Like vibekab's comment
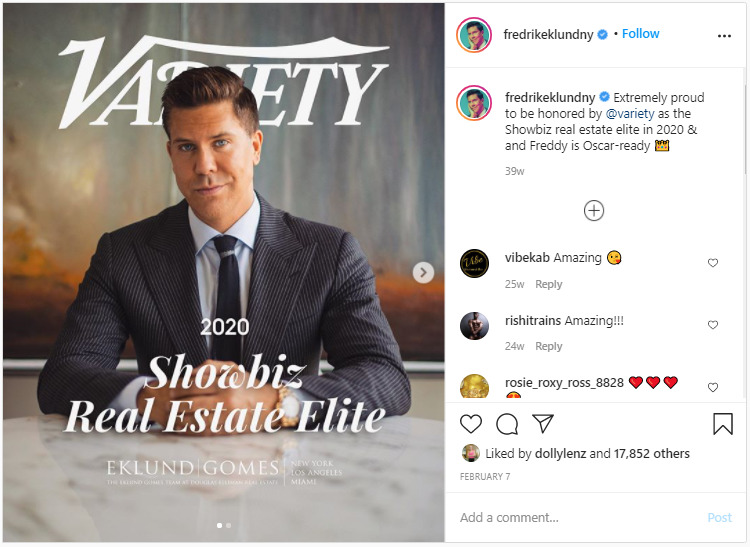750x547 pixels. [x=713, y=263]
